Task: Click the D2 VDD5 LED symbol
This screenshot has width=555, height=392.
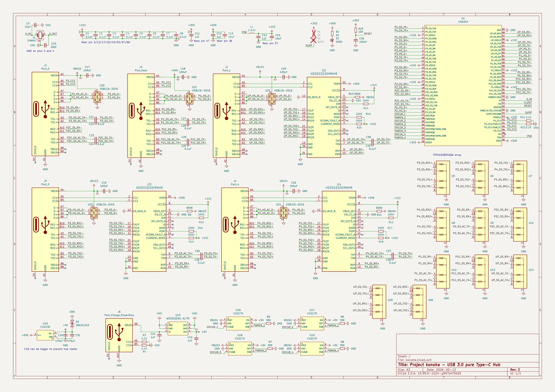Action: tap(332, 40)
